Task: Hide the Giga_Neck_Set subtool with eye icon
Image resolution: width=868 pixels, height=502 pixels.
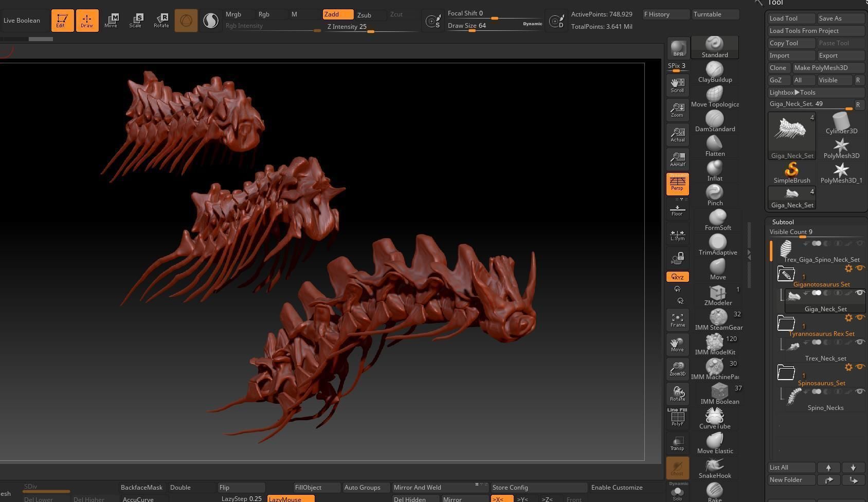Action: pos(859,293)
